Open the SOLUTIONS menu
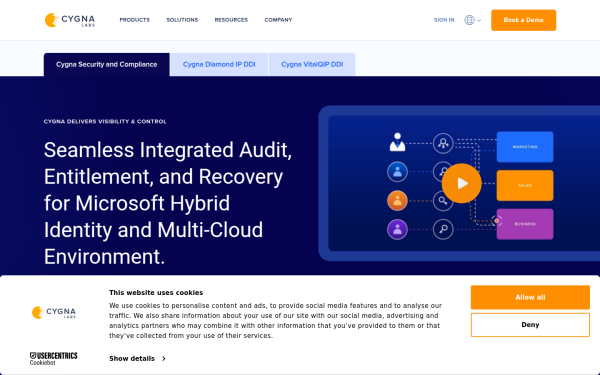Viewport: 600px width, 375px height. tap(182, 20)
